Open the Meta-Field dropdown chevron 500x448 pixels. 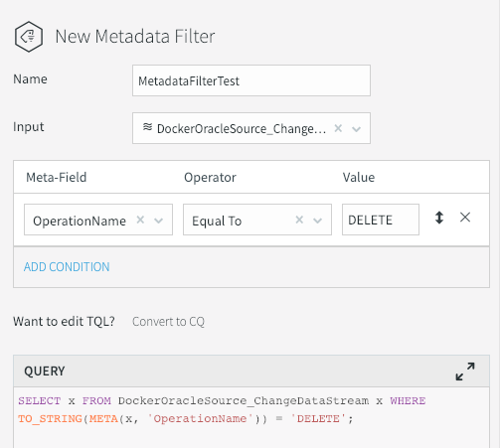[159, 221]
